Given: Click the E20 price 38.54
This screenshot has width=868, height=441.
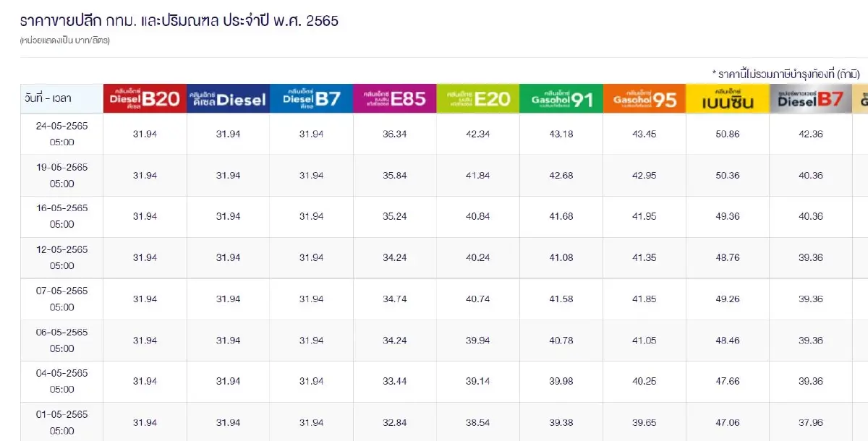Looking at the screenshot, I should pyautogui.click(x=478, y=423).
